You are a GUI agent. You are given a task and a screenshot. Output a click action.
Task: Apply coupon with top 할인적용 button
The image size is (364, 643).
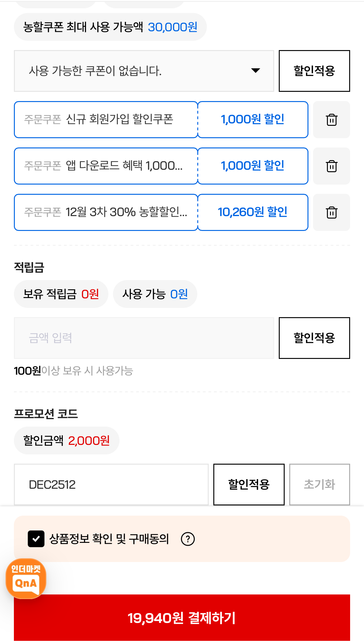coord(314,71)
